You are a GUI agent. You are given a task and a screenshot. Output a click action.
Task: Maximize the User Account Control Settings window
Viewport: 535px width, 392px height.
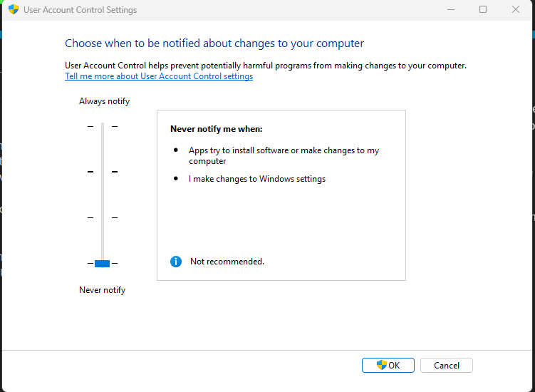coord(483,10)
